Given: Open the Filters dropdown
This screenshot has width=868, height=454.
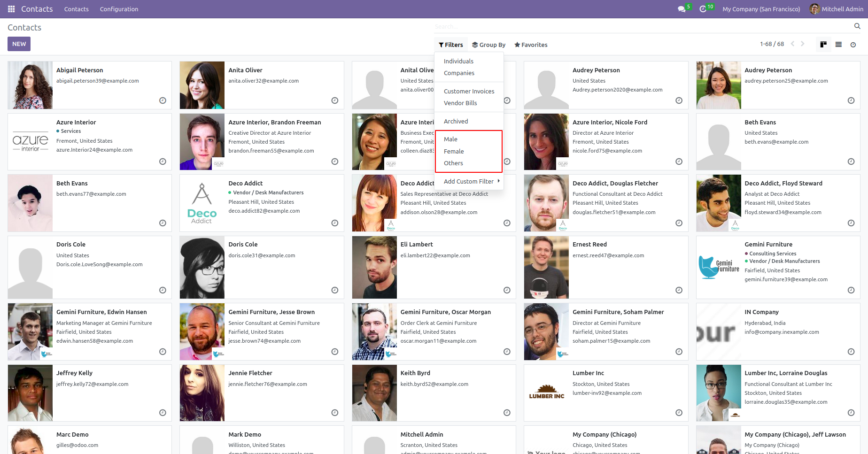Looking at the screenshot, I should [x=451, y=45].
